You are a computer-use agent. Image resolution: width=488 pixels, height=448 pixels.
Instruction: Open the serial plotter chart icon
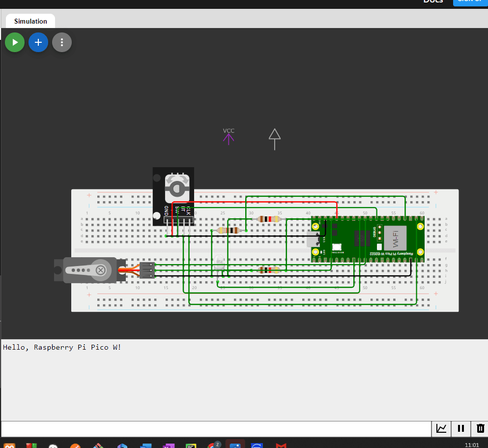coord(441,428)
